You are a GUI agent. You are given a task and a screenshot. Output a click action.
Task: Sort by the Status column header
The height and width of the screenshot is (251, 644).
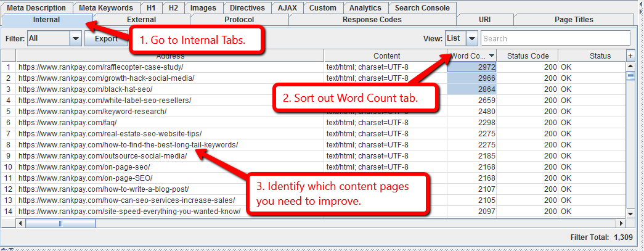(x=592, y=56)
